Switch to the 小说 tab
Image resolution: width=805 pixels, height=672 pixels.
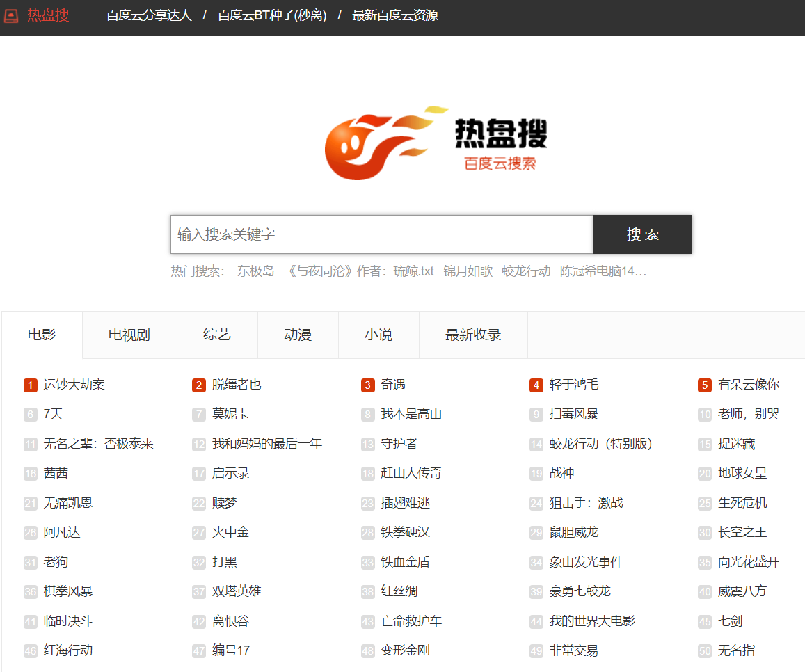coord(378,335)
